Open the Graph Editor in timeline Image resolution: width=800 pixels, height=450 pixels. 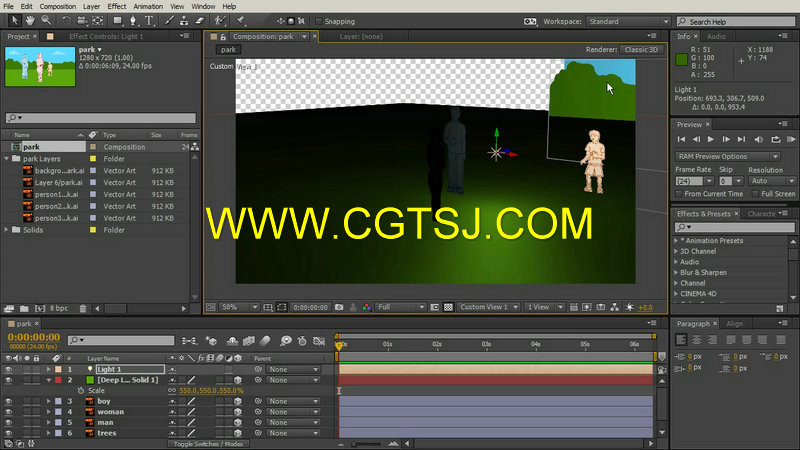tap(319, 341)
